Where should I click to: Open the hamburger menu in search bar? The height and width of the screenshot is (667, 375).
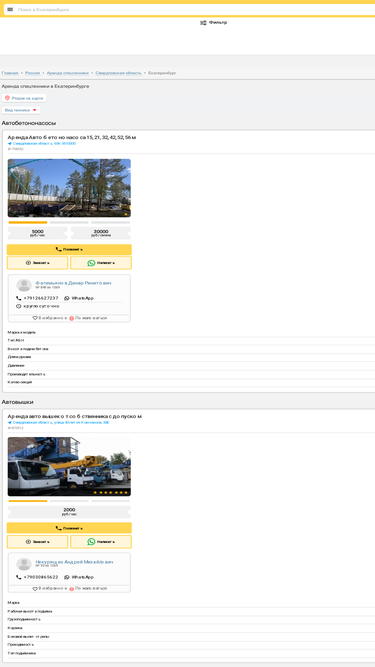tap(10, 9)
